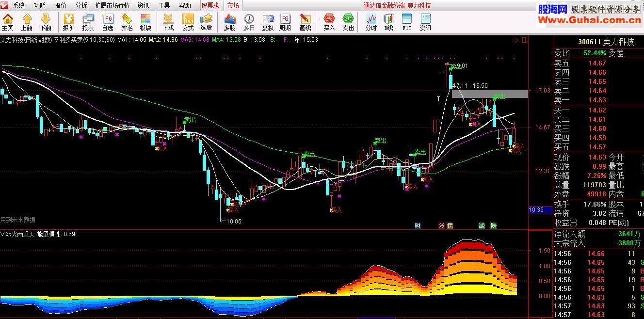644x319 pixels.
Task: Click the 涨幅 7.26% value
Action: (596, 175)
